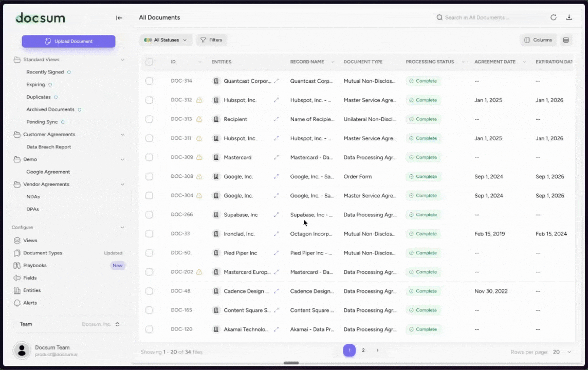The width and height of the screenshot is (588, 370).
Task: Open the Document Types icon in sidebar
Action: (x=17, y=253)
